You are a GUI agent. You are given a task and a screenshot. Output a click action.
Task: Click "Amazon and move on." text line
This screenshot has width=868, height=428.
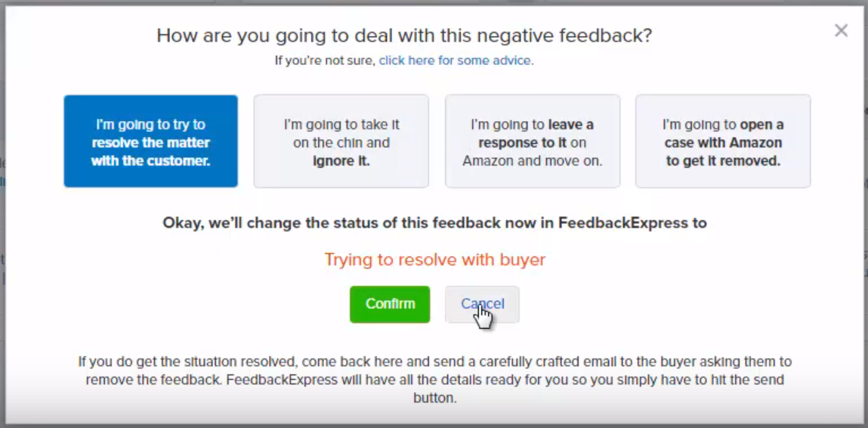coord(532,161)
